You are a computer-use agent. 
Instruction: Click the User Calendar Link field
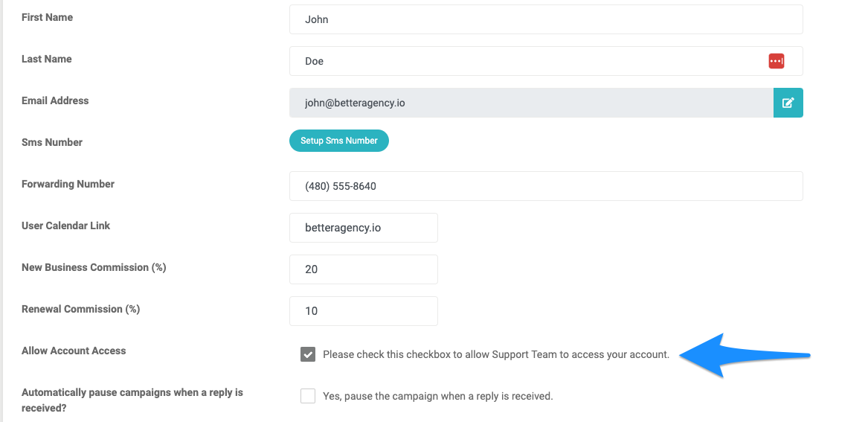tap(364, 228)
